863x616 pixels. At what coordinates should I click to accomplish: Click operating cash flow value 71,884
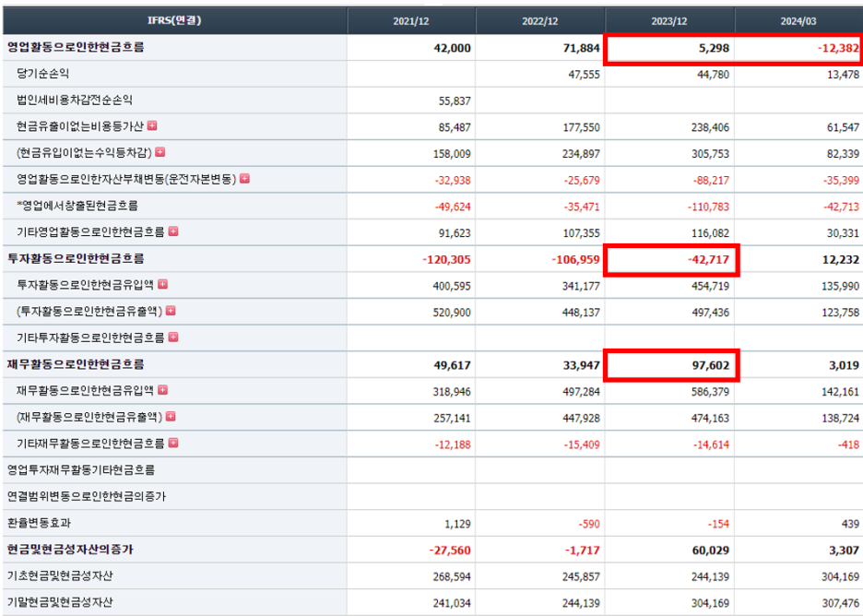[x=581, y=48]
